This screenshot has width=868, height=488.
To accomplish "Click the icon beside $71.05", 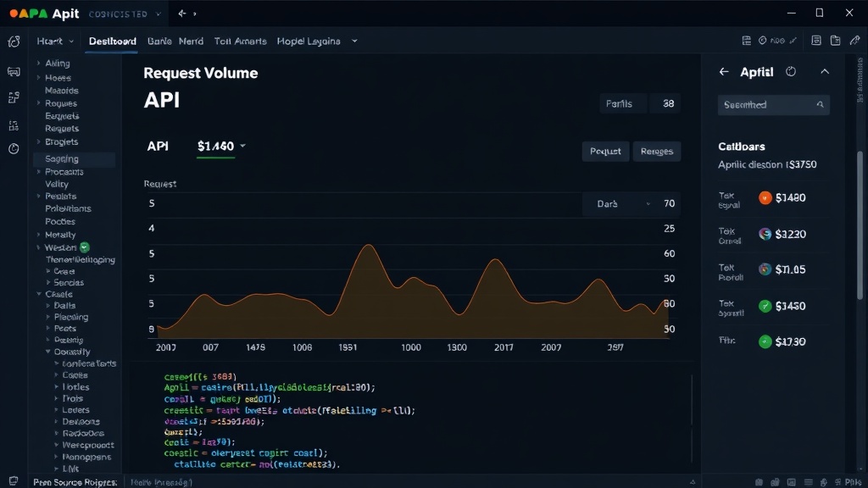I will point(765,269).
